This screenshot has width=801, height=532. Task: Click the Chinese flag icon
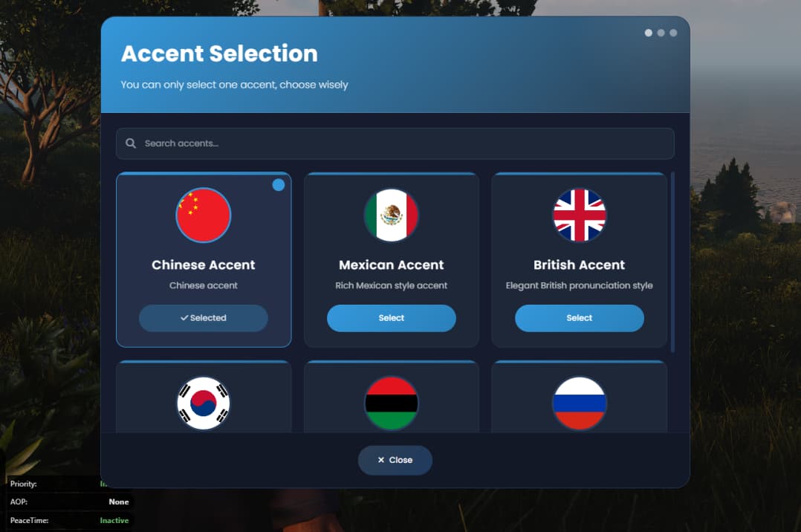tap(204, 215)
